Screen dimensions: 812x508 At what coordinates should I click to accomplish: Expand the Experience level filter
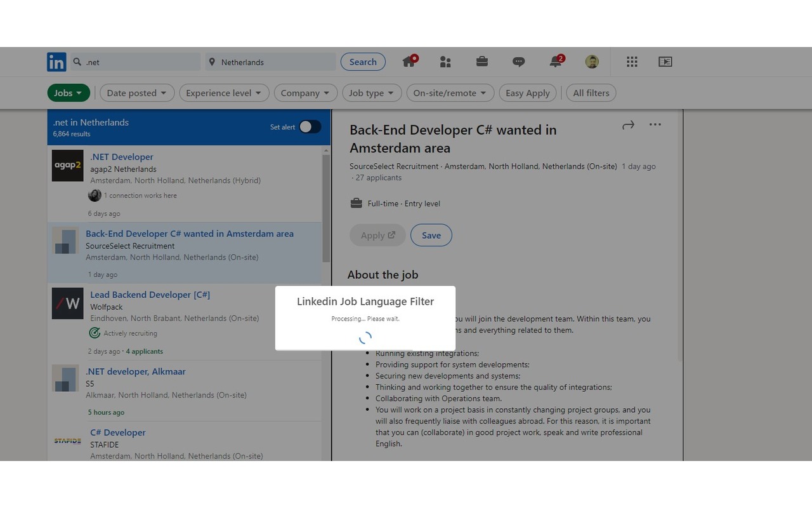pos(224,93)
